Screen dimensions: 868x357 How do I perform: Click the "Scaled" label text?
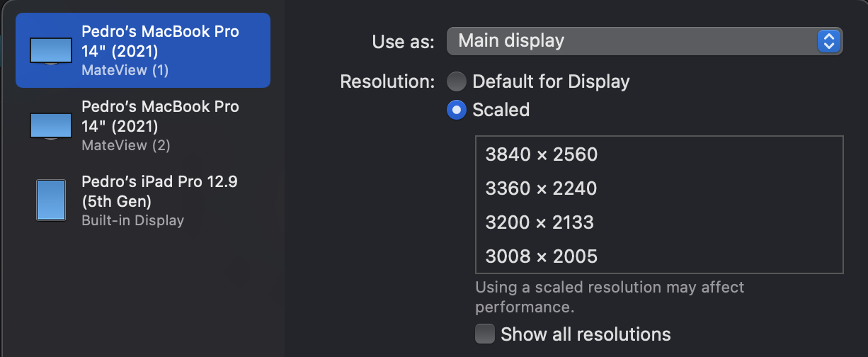pyautogui.click(x=501, y=110)
